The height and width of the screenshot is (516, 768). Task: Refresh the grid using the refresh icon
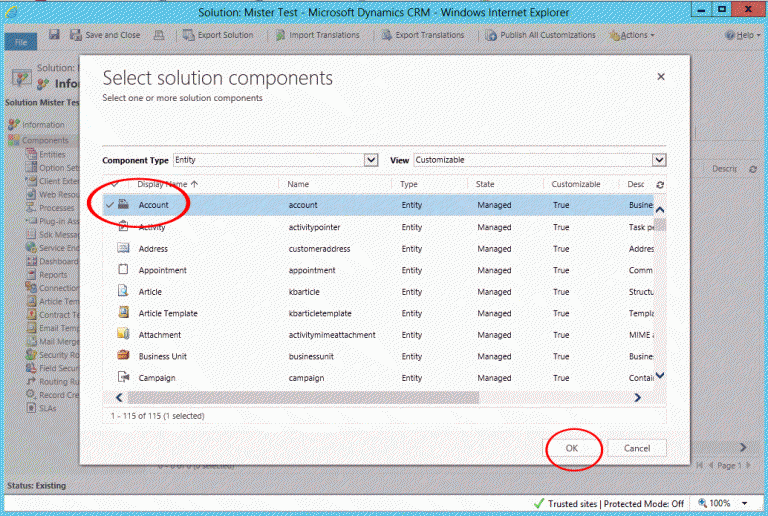tap(660, 185)
